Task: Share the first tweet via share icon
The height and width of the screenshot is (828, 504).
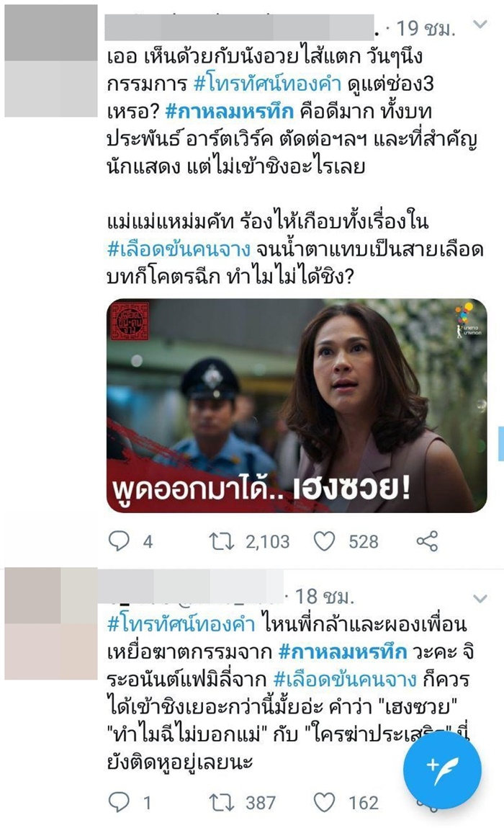Action: [427, 541]
